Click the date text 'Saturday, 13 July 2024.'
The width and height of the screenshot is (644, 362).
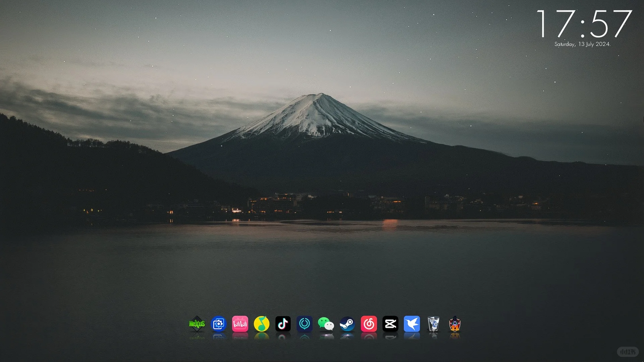[583, 44]
